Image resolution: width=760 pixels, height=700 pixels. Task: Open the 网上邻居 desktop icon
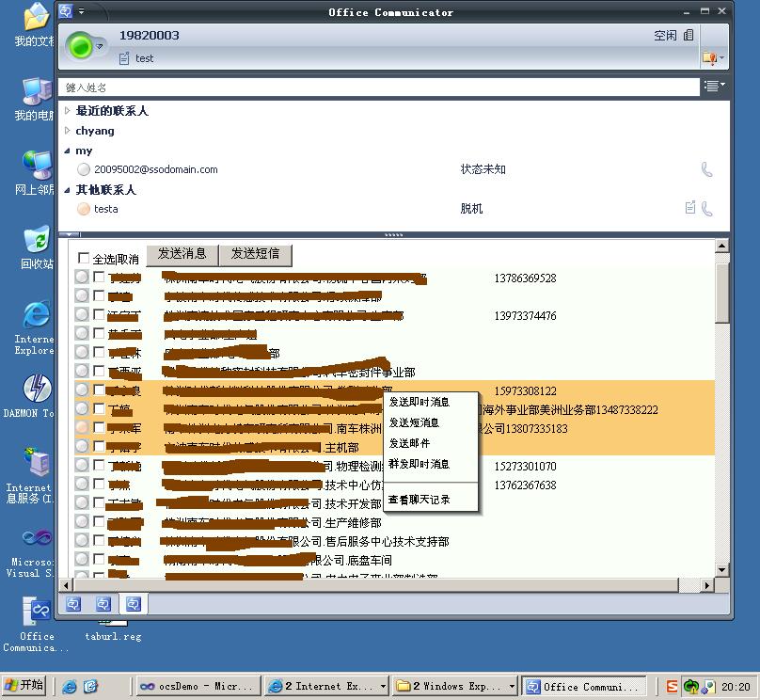tap(36, 172)
